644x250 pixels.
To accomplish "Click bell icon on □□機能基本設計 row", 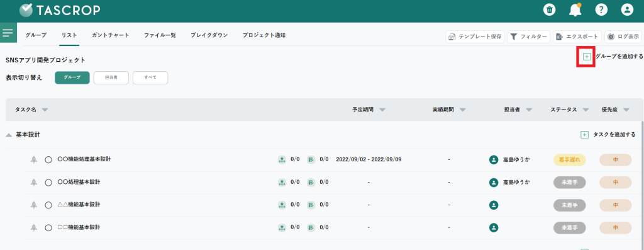I will coord(34,227).
